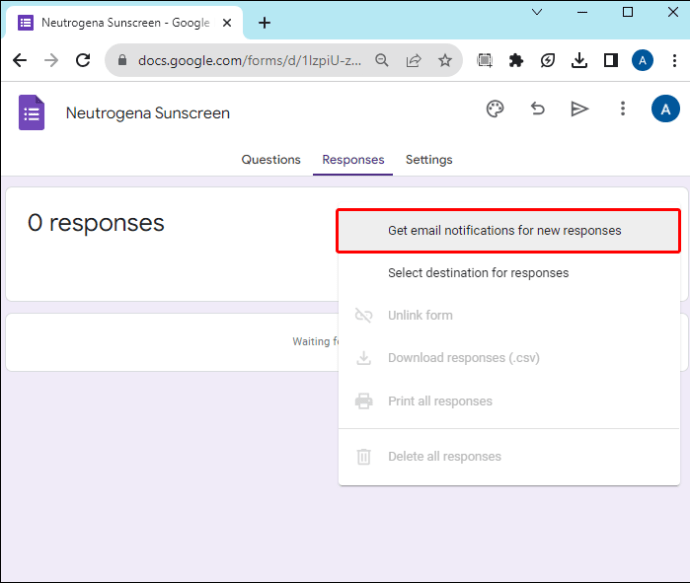Click the Send paper-plane icon
The width and height of the screenshot is (690, 583).
pos(579,109)
